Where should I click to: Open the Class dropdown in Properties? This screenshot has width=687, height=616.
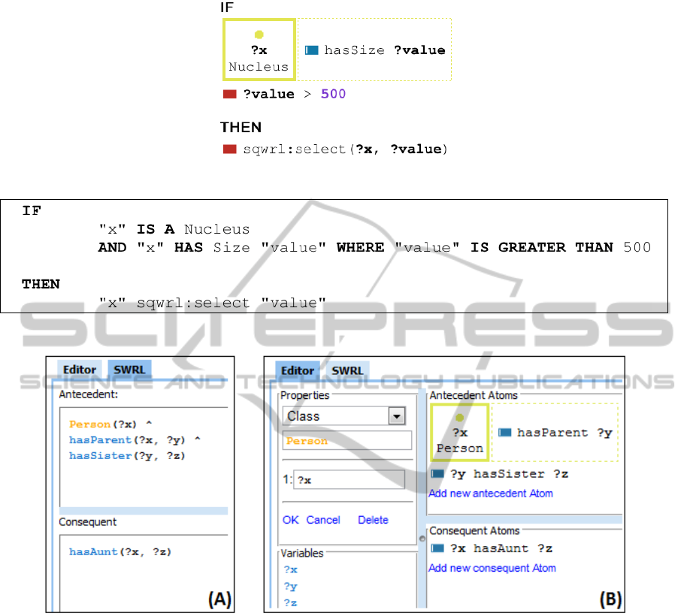coord(396,416)
